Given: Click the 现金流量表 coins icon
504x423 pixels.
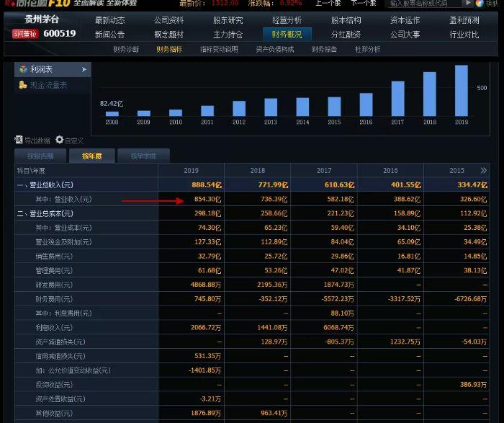Looking at the screenshot, I should pos(23,85).
